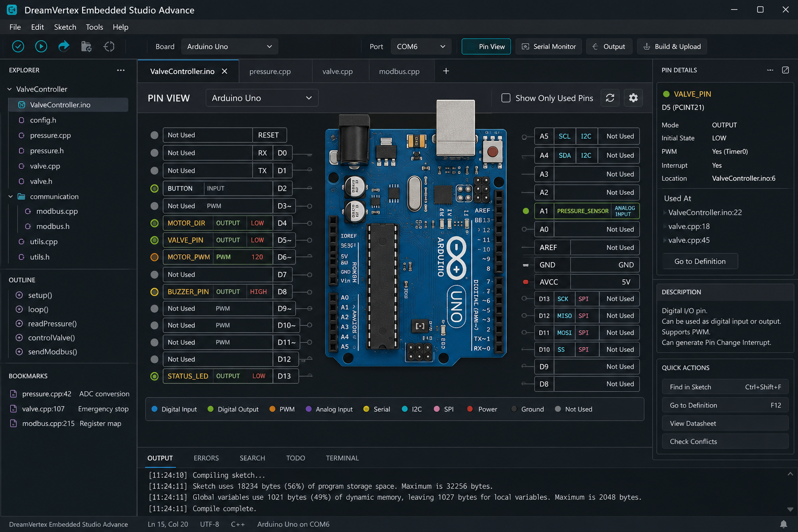Click the communication folder icon
The width and height of the screenshot is (798, 532).
[21, 196]
